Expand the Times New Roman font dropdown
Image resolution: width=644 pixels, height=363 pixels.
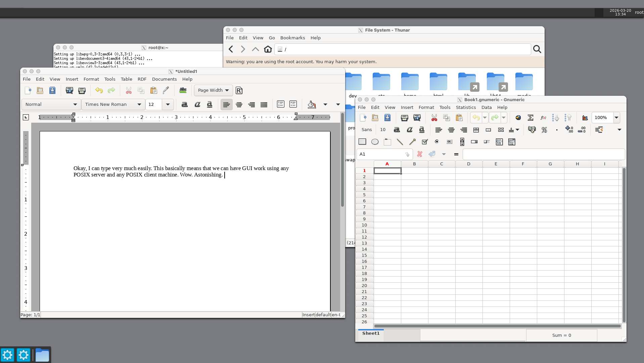point(139,105)
